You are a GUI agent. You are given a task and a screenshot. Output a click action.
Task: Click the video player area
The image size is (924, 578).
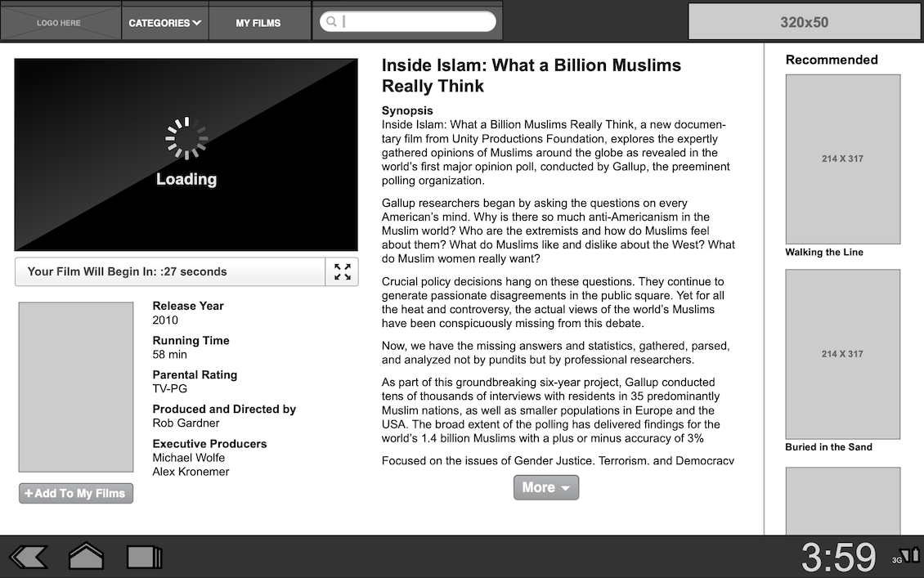[x=186, y=155]
